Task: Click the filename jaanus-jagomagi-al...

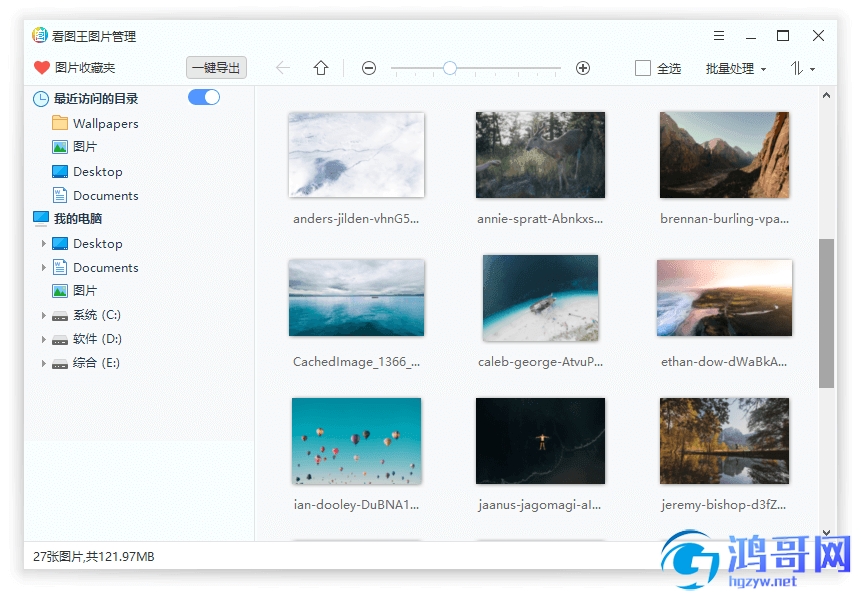Action: (540, 505)
